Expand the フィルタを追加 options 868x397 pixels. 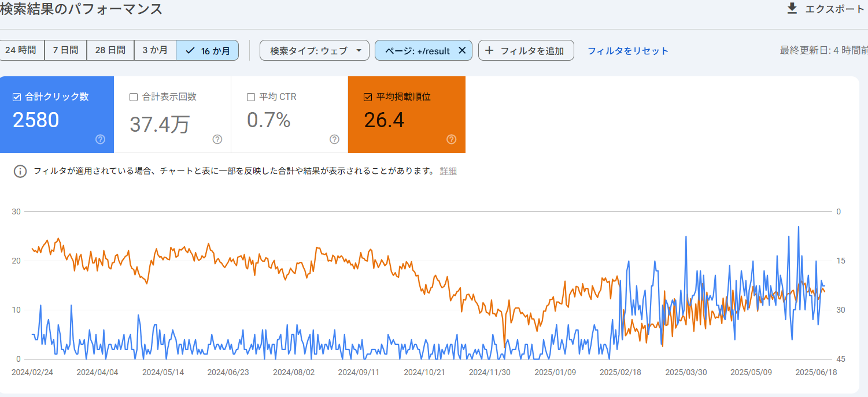[526, 50]
